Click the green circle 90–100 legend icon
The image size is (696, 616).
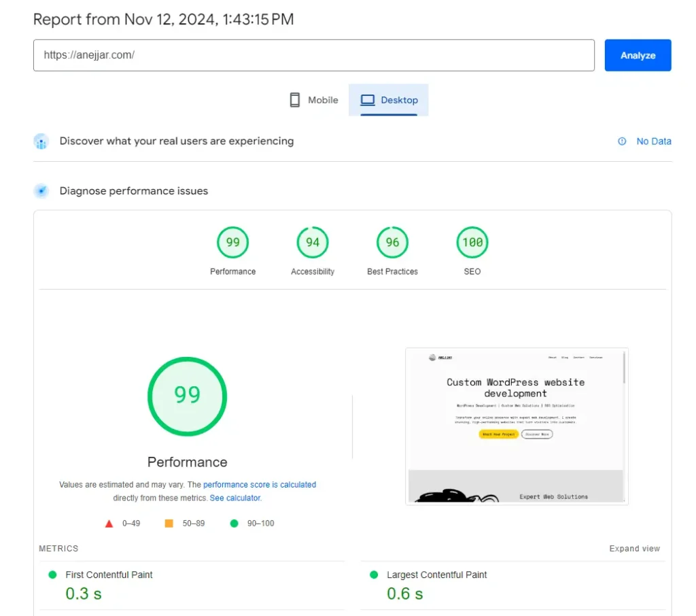[234, 523]
